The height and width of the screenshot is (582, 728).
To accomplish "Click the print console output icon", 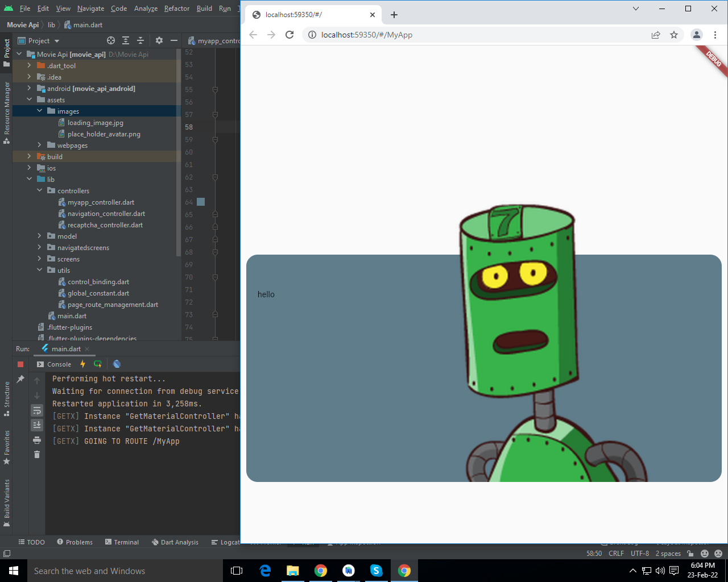I will (x=37, y=440).
